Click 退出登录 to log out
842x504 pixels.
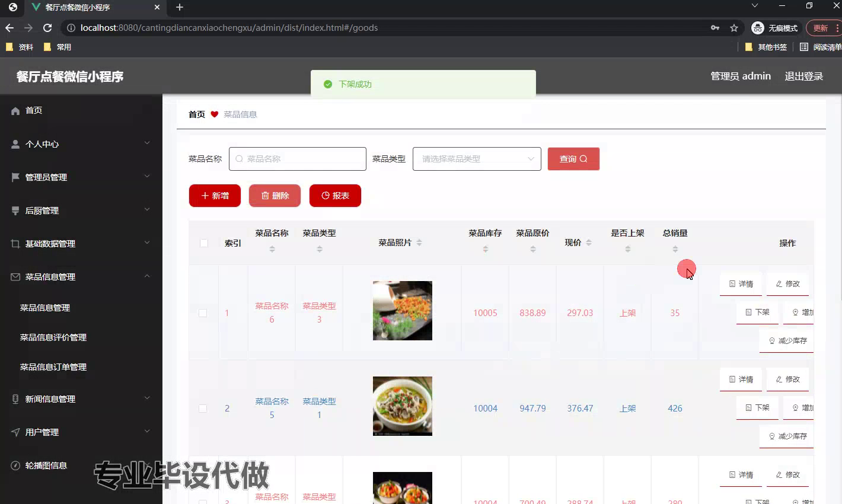coord(803,76)
